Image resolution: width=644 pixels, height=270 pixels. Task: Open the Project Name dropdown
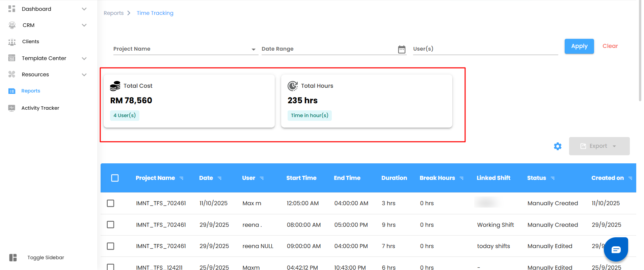click(x=186, y=49)
